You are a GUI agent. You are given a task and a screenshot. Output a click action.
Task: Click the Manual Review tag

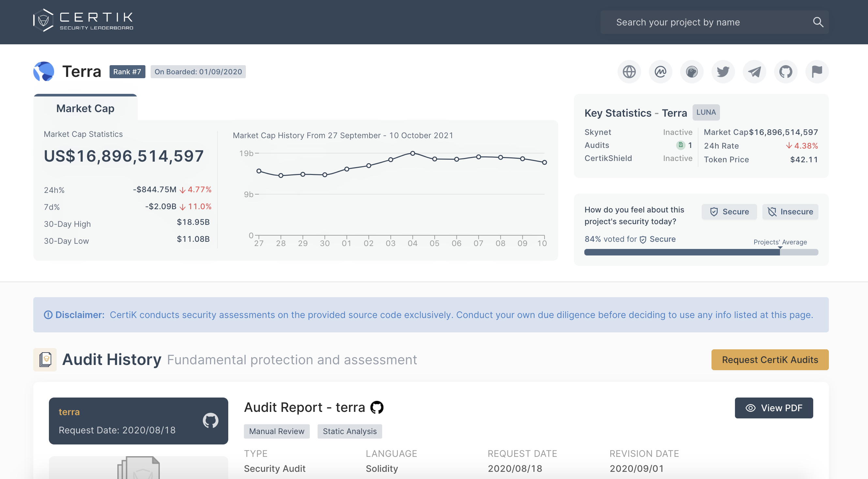click(x=277, y=431)
